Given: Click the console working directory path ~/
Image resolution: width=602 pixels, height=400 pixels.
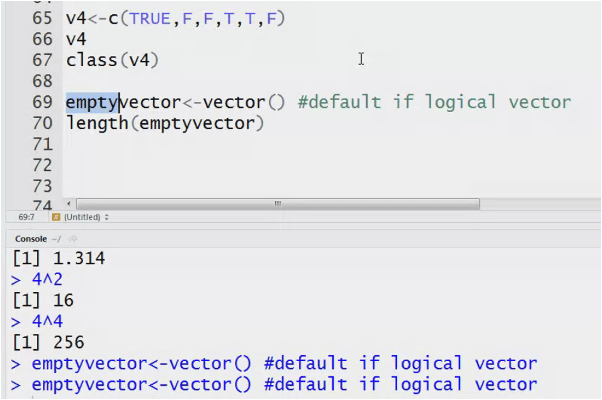Looking at the screenshot, I should (58, 239).
